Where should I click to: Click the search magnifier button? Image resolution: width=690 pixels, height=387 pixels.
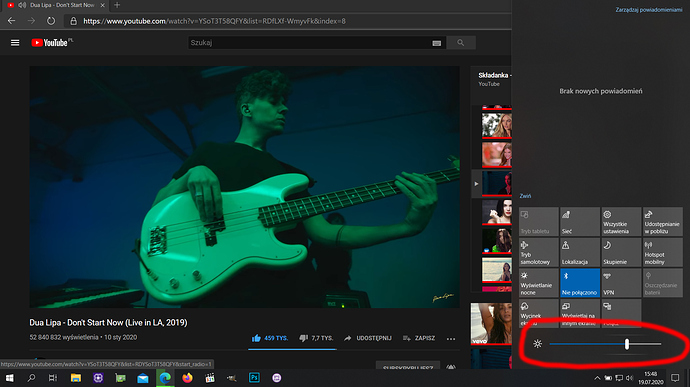(x=461, y=43)
